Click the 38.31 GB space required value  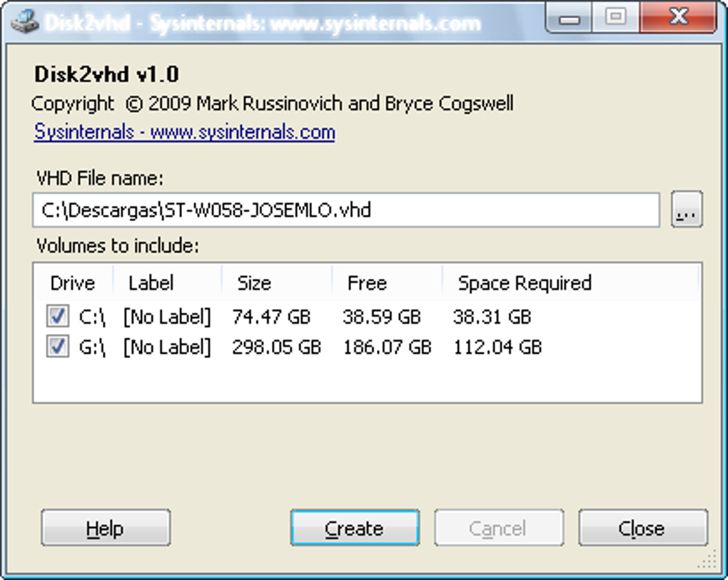tap(492, 317)
